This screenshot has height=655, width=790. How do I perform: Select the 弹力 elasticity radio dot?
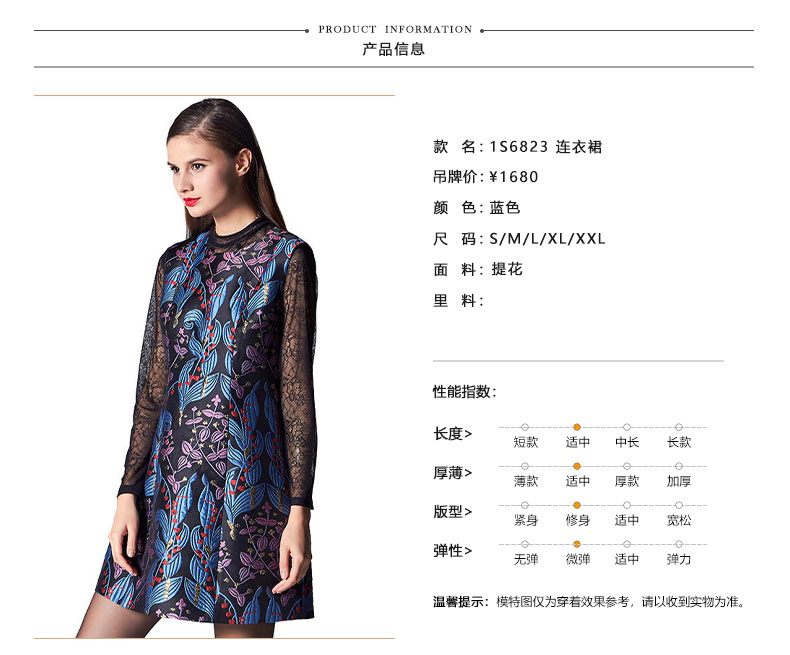tap(679, 544)
